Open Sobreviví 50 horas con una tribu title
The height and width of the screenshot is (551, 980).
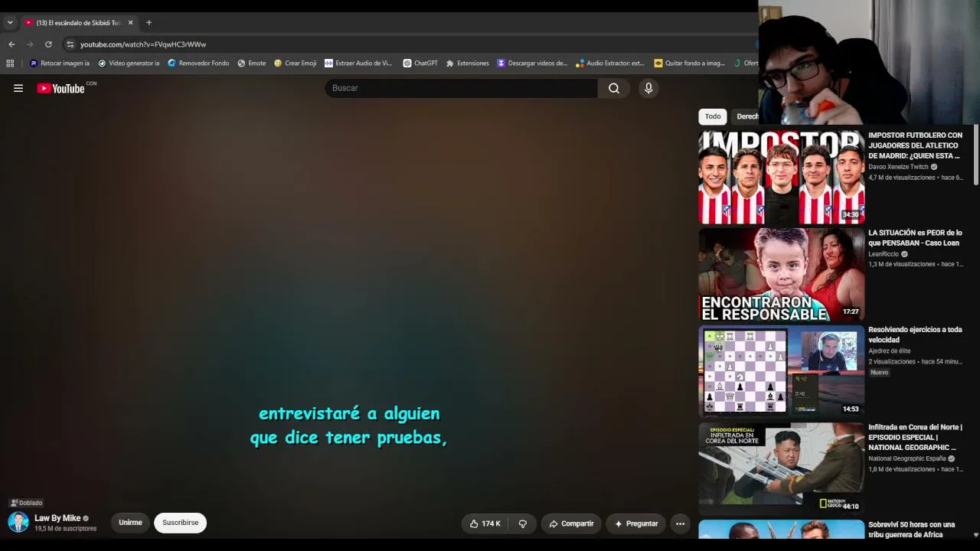point(912,530)
